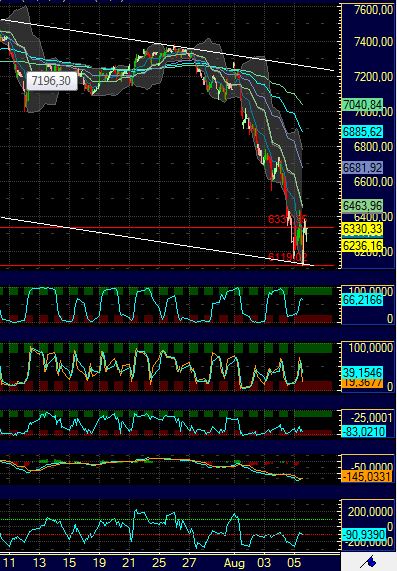
Task: Click the date label 05
Action: click(294, 563)
